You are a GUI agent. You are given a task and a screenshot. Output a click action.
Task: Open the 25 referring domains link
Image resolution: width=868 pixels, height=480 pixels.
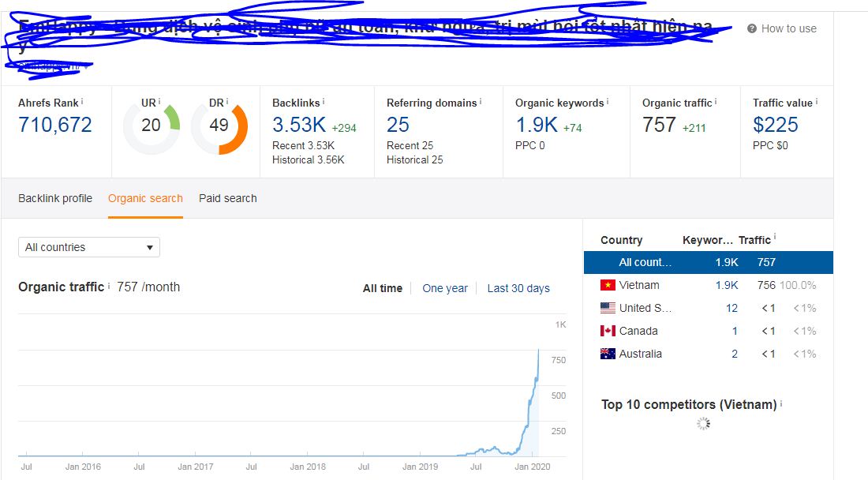point(398,125)
